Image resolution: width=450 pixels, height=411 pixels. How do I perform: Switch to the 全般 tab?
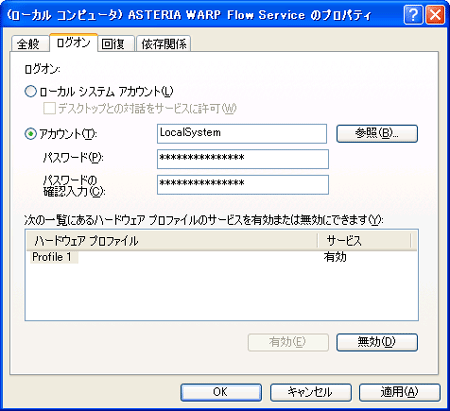pyautogui.click(x=29, y=44)
